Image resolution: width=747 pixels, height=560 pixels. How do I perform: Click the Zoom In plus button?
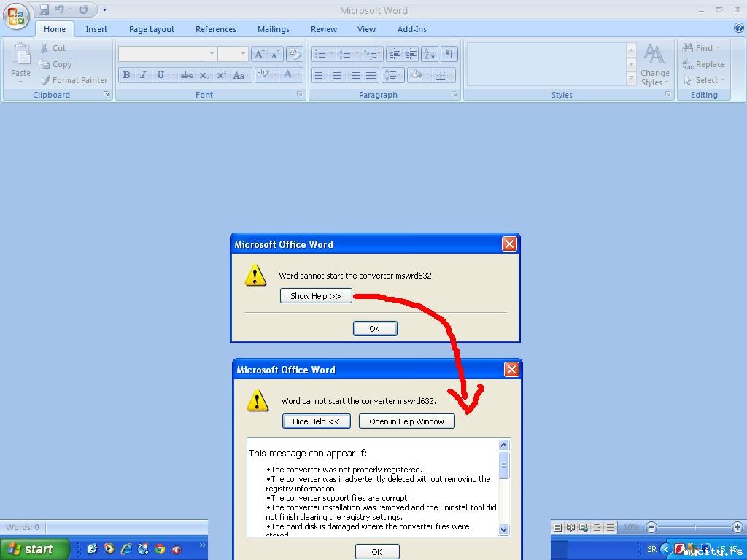pos(738,527)
